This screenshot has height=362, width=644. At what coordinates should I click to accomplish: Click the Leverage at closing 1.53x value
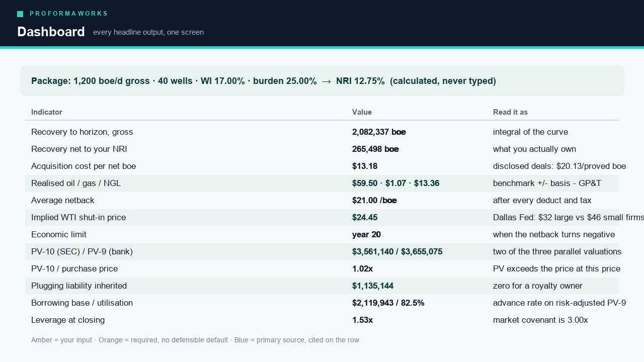[362, 320]
